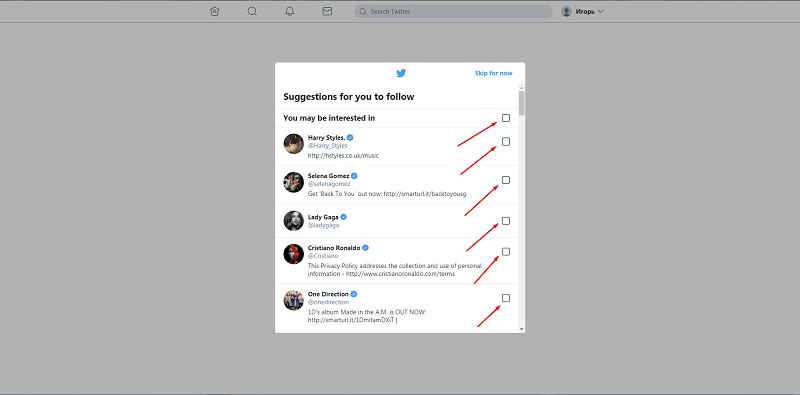The width and height of the screenshot is (800, 395).
Task: Click the suggestions list scrollbar thumb
Action: pos(521,103)
